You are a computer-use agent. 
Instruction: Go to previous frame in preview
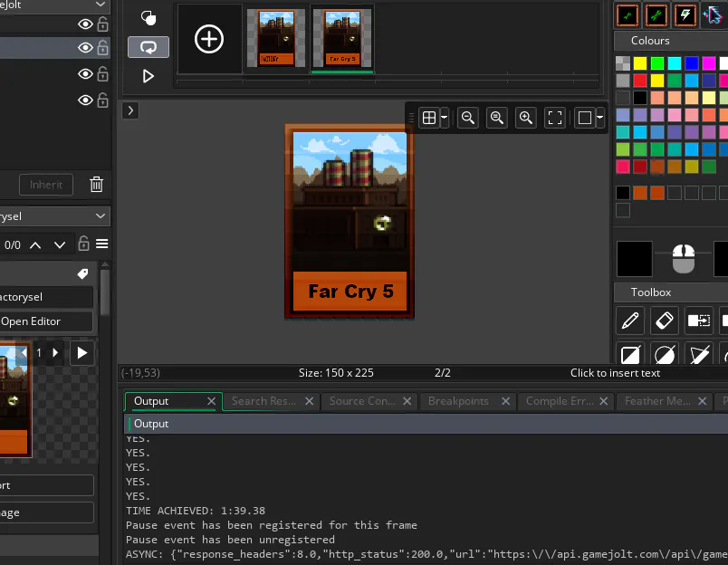click(24, 353)
